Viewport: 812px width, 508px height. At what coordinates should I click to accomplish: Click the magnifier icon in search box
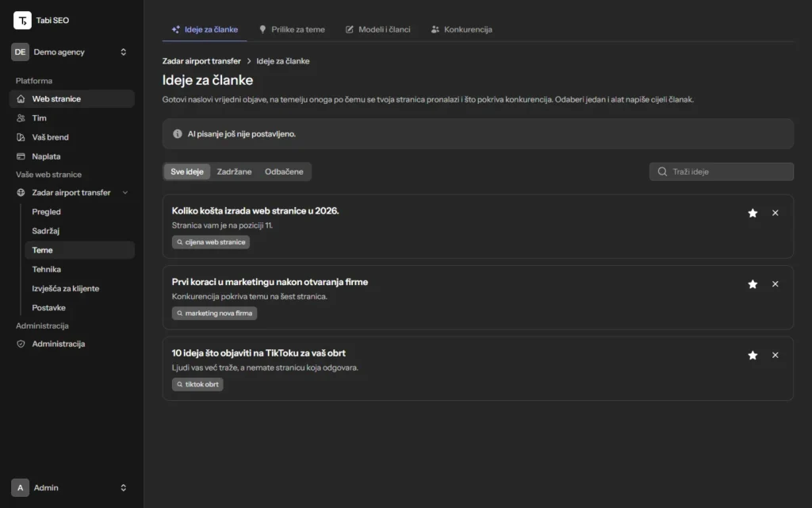pyautogui.click(x=662, y=171)
